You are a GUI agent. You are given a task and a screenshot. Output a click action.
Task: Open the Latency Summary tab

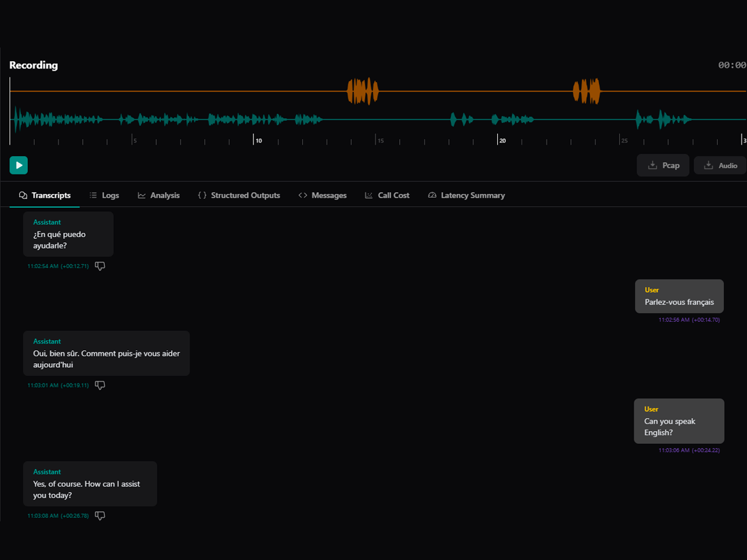tap(467, 195)
